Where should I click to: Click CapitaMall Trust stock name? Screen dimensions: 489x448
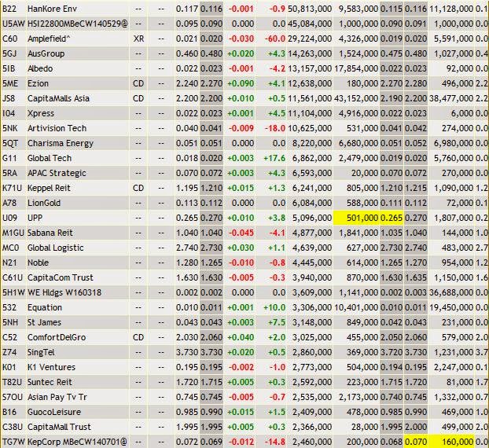click(x=59, y=427)
